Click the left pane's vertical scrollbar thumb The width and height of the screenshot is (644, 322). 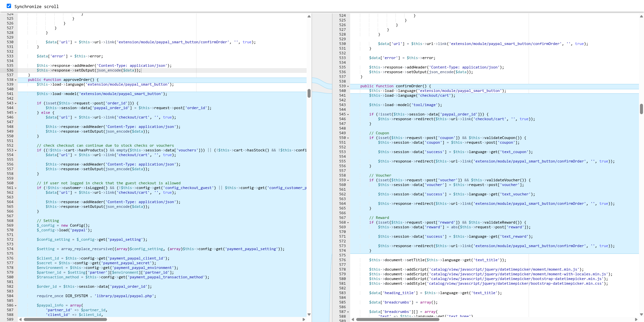pyautogui.click(x=309, y=93)
